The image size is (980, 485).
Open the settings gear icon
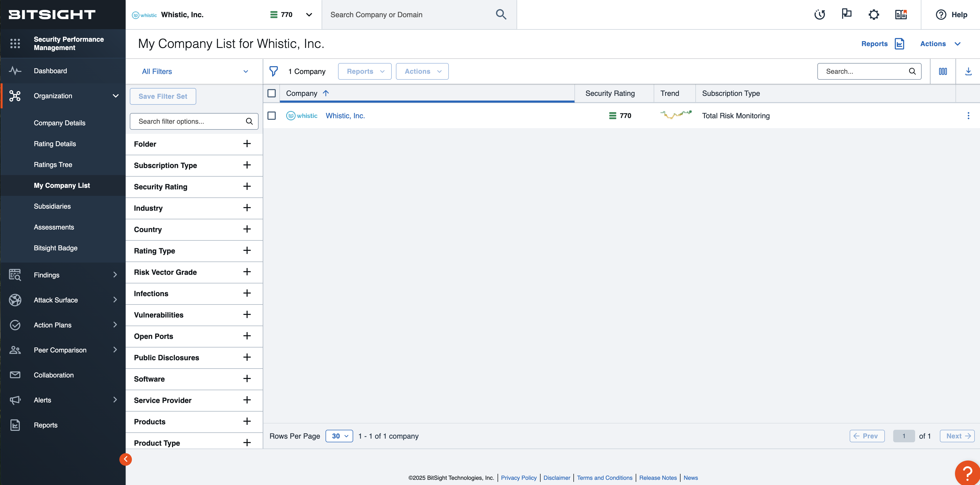[874, 14]
